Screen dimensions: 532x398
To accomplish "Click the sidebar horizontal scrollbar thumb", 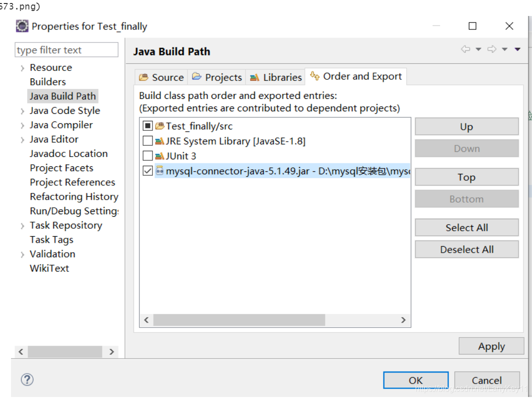I will (65, 352).
